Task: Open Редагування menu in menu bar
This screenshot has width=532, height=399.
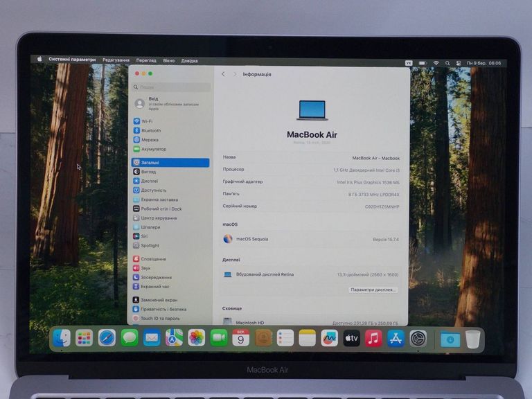Action: (116, 60)
